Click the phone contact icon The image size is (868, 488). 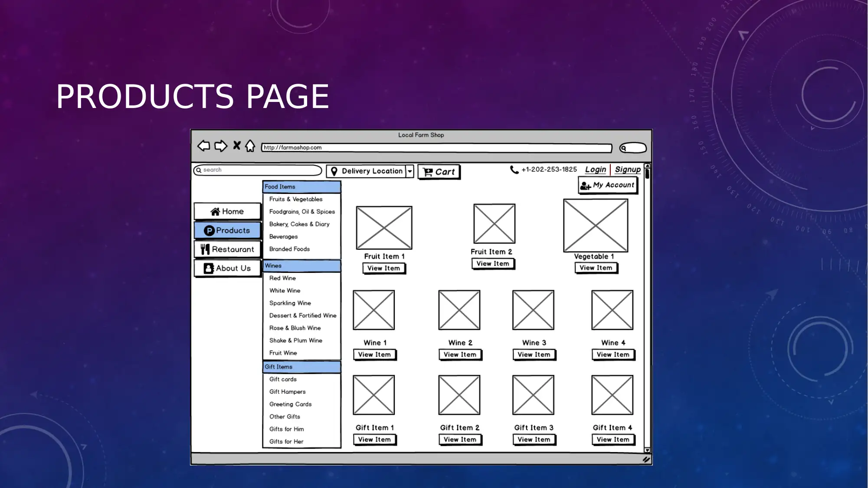click(x=513, y=169)
